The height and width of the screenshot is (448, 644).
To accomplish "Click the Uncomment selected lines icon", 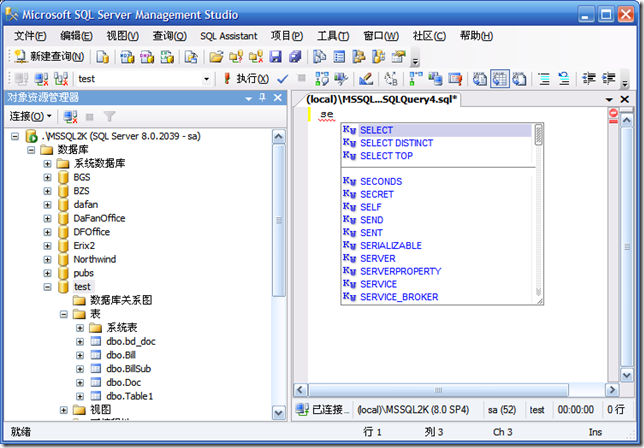I will (x=564, y=78).
